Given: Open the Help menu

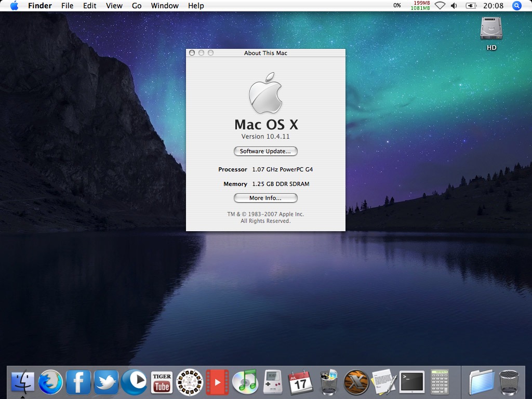Looking at the screenshot, I should pyautogui.click(x=196, y=6).
